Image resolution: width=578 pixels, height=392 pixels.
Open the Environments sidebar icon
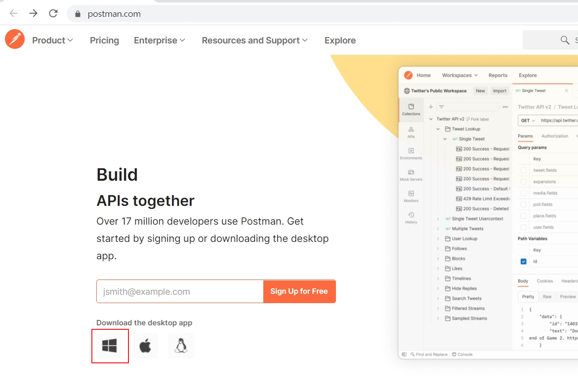pos(411,154)
